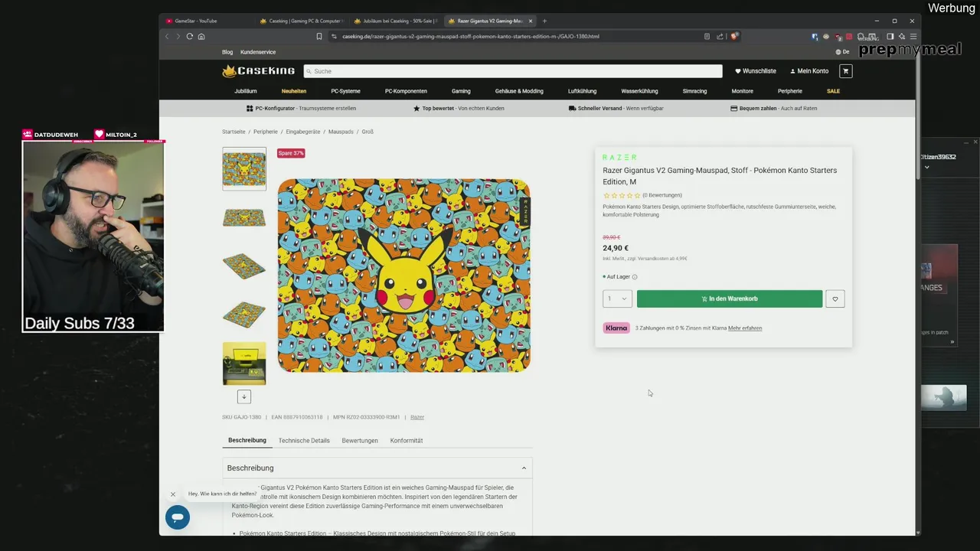Collapse the Beschreibung section chevron
980x551 pixels.
(524, 468)
